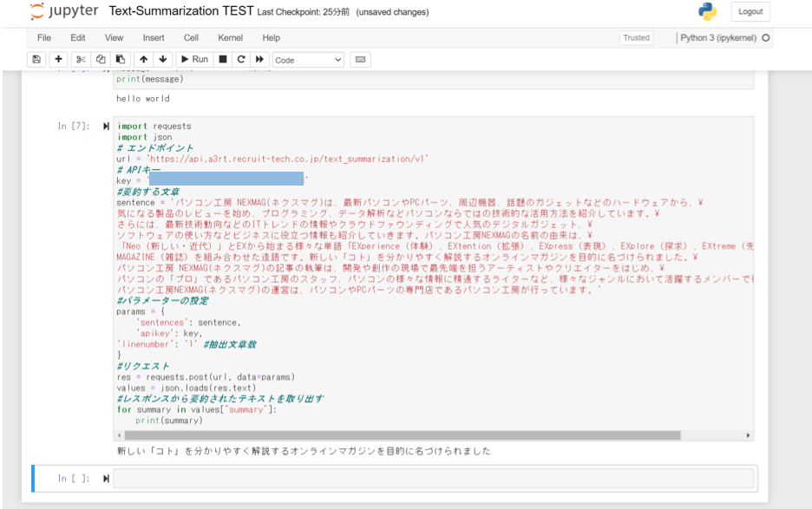The height and width of the screenshot is (509, 812).
Task: Click the 'json.loads(res.text)' line
Action: pos(187,388)
